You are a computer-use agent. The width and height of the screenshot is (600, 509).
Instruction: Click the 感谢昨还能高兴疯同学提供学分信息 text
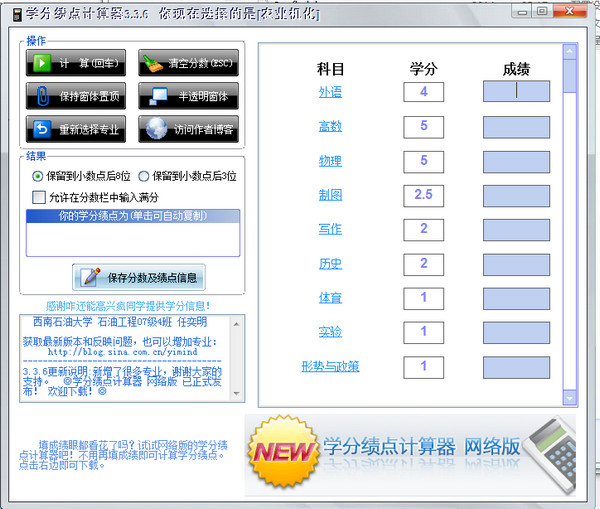click(x=128, y=306)
